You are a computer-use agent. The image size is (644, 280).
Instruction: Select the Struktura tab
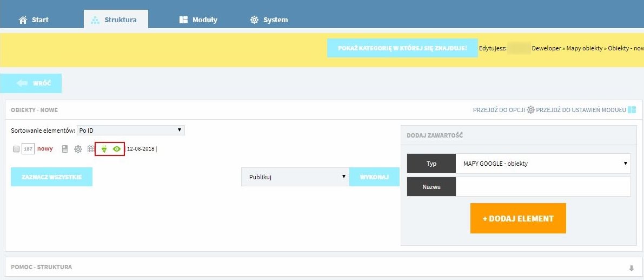[x=116, y=19]
